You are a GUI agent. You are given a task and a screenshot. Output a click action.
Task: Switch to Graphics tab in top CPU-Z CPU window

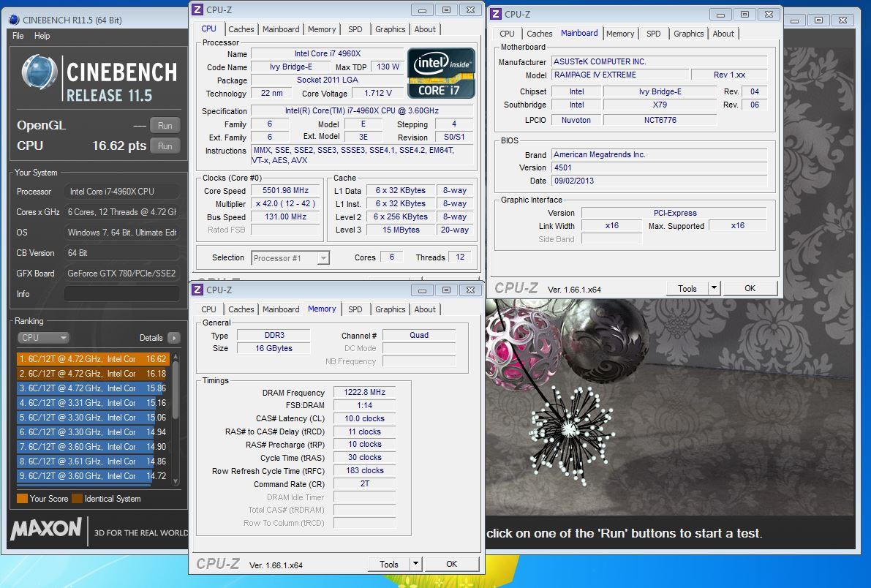pyautogui.click(x=390, y=29)
